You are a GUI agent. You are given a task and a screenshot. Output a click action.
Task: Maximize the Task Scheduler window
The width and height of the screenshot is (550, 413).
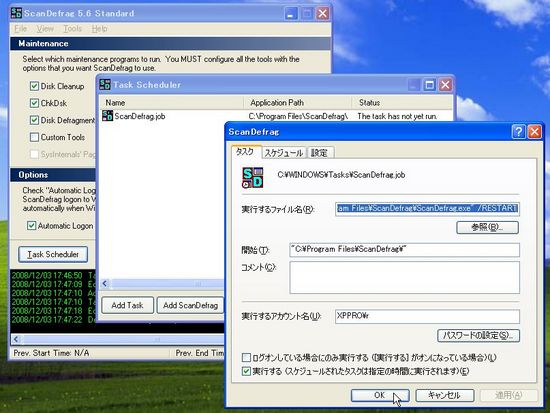(x=429, y=85)
